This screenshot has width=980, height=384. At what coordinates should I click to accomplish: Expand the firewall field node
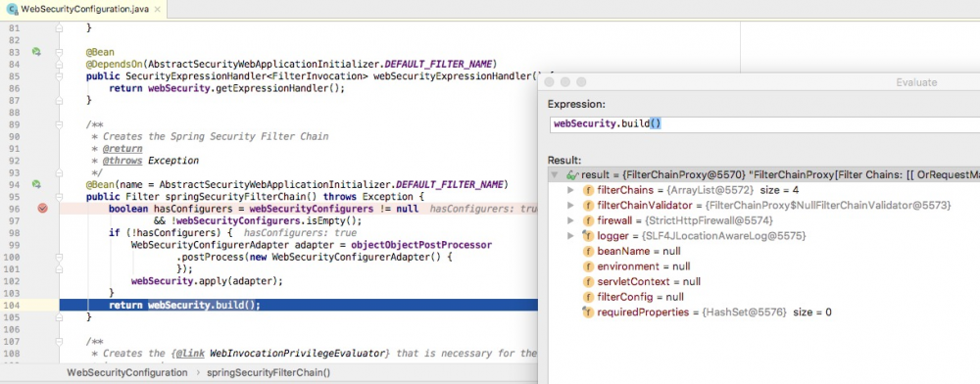coord(570,220)
